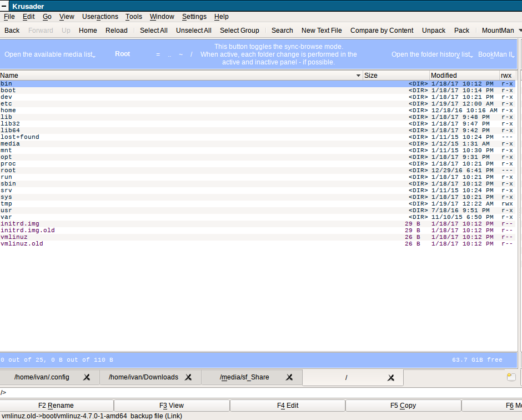Toggle the sync-browse mode button
This screenshot has width=522, height=420.
click(x=278, y=54)
